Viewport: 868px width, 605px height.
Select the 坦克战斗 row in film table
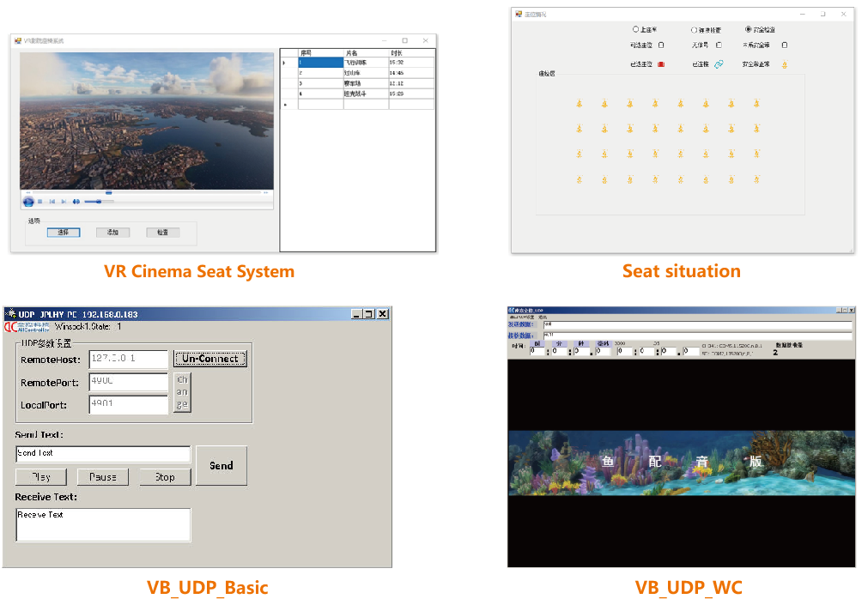coord(358,94)
